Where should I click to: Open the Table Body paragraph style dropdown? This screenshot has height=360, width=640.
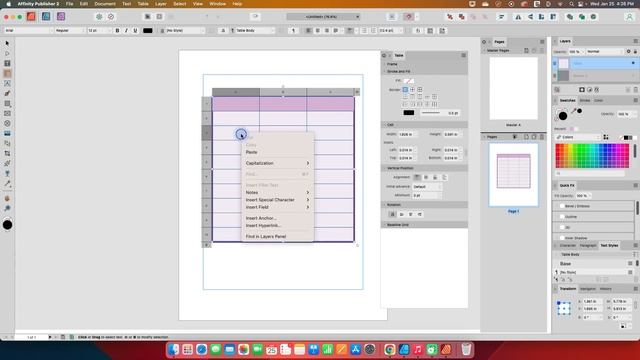point(253,31)
